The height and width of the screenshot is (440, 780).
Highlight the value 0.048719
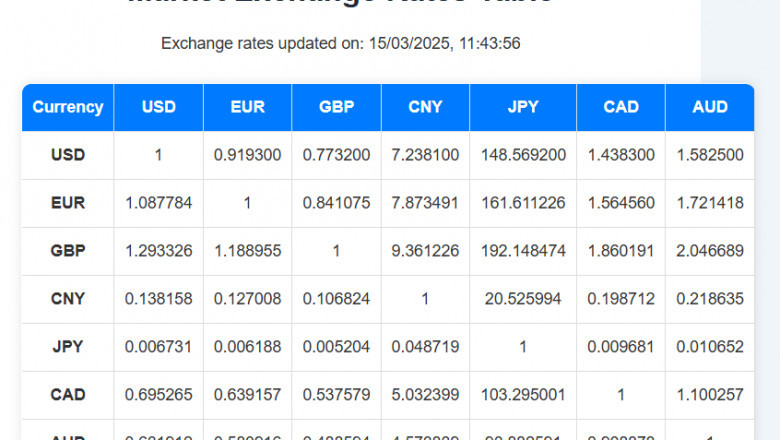coord(425,347)
